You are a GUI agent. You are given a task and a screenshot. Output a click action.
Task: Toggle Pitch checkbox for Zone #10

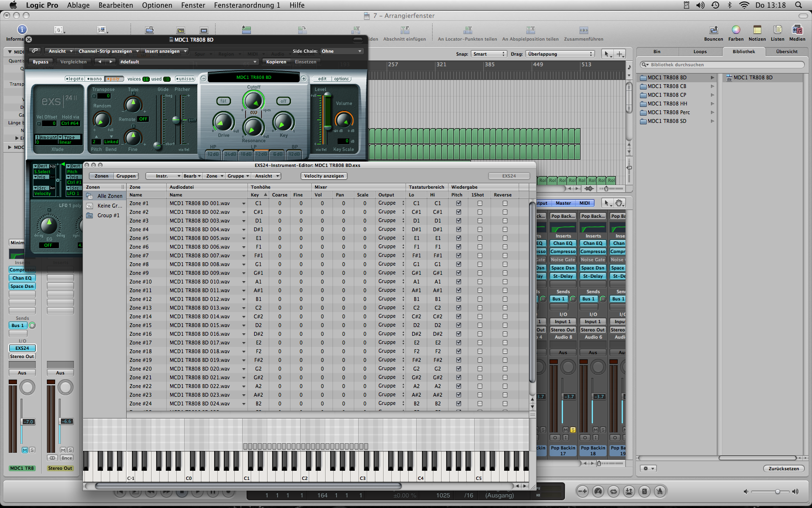459,282
